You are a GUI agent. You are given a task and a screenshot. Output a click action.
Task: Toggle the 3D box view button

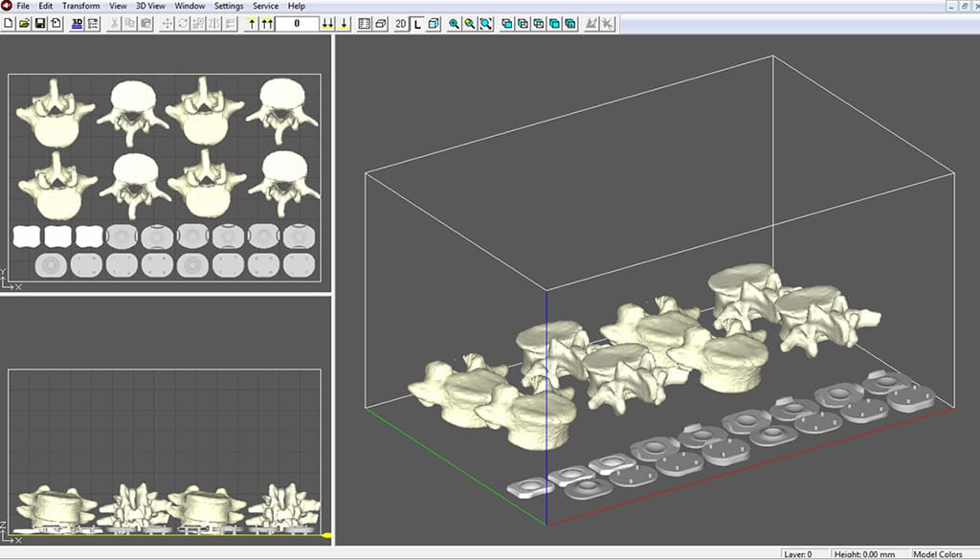pos(434,23)
